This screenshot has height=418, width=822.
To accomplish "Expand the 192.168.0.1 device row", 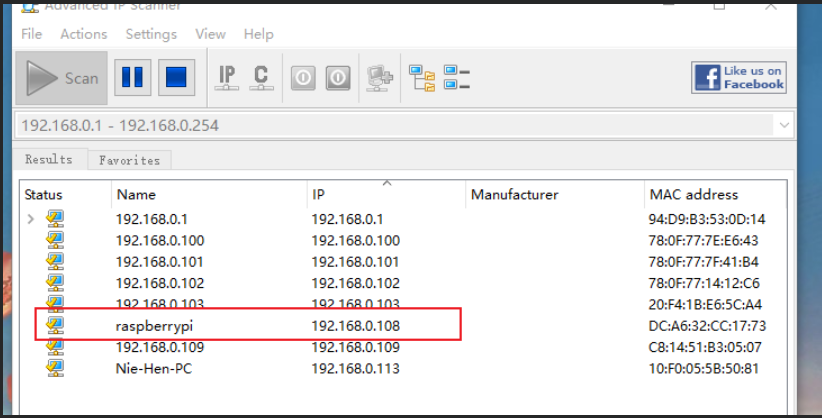I will pos(30,219).
